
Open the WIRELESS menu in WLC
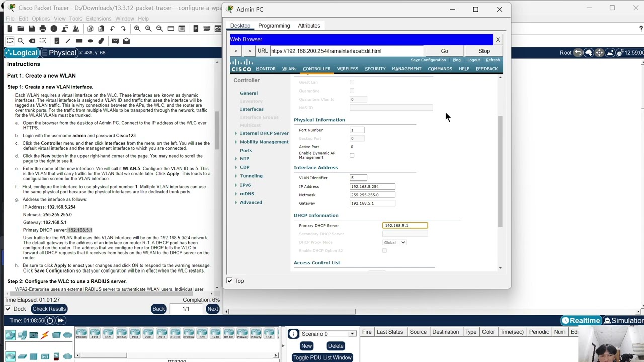click(348, 69)
